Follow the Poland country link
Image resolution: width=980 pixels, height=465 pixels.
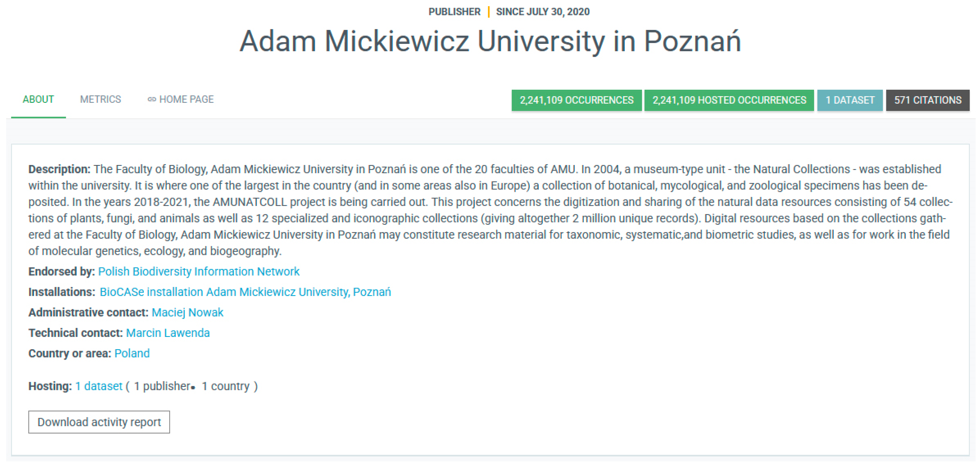(132, 354)
